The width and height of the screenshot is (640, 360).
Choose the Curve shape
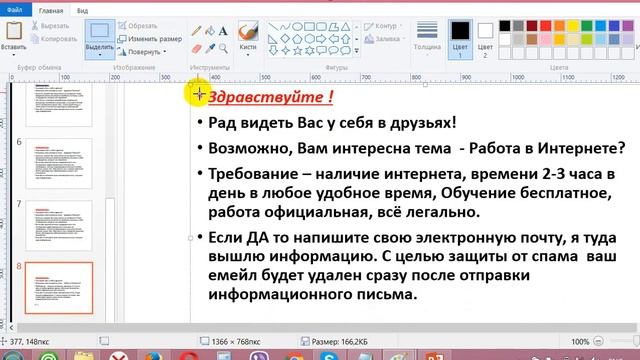pyautogui.click(x=285, y=27)
